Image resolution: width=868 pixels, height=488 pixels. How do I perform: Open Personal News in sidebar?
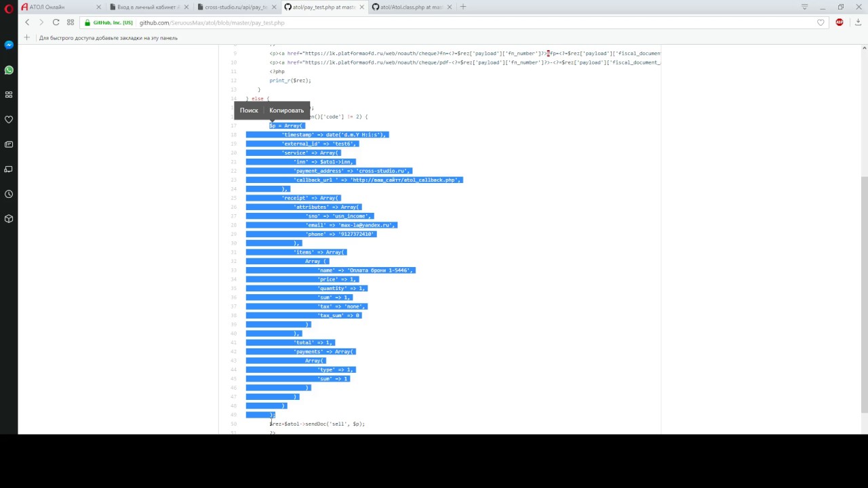point(9,144)
